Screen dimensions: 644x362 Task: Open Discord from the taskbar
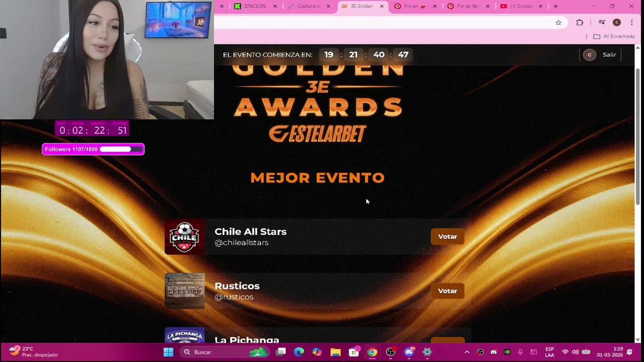(409, 352)
